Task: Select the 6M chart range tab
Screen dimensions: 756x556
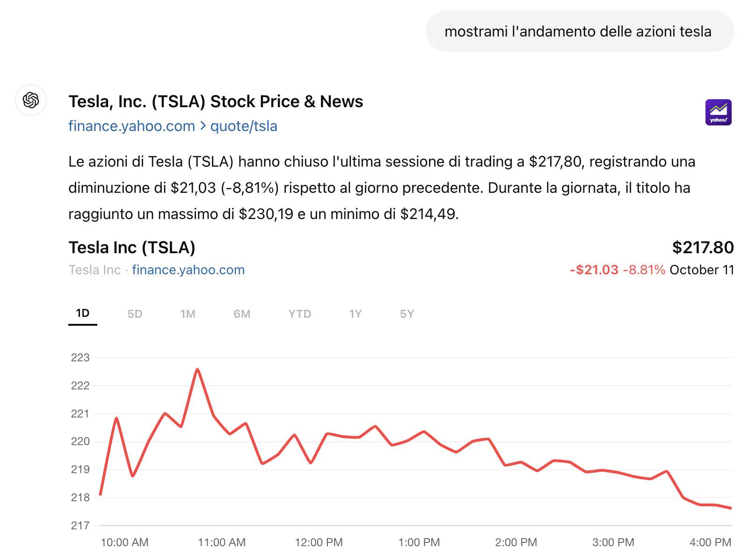Action: pyautogui.click(x=242, y=314)
